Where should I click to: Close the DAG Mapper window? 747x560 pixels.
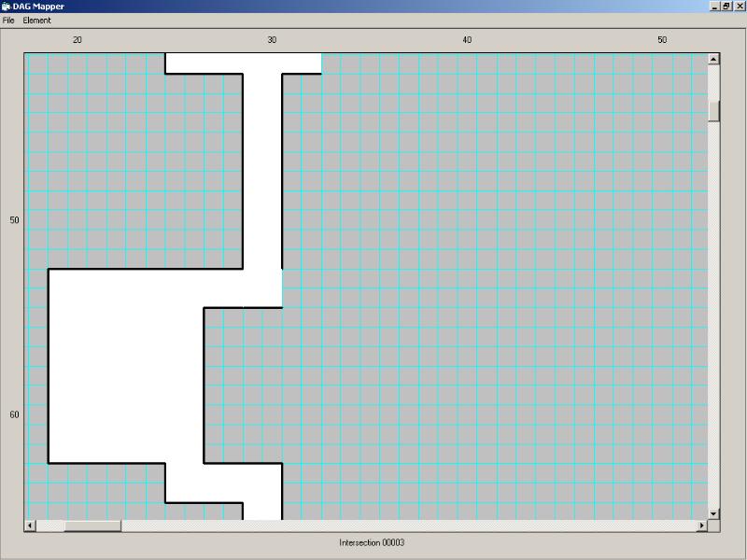pyautogui.click(x=739, y=7)
